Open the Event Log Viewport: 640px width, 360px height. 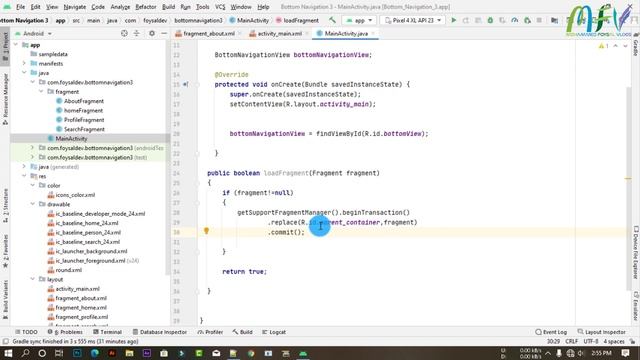(551, 332)
